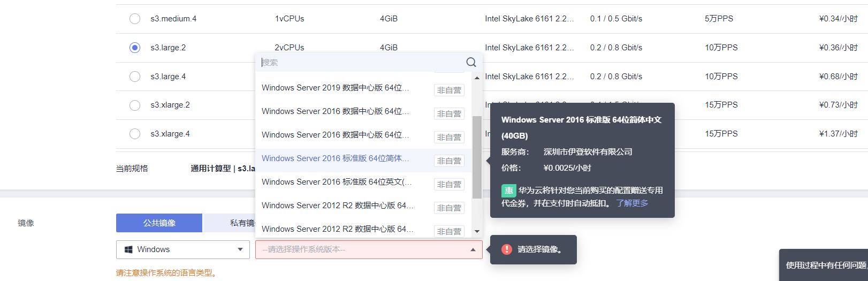868x281 pixels.
Task: Click the ¥0.73/小时 price cell
Action: tap(838, 105)
